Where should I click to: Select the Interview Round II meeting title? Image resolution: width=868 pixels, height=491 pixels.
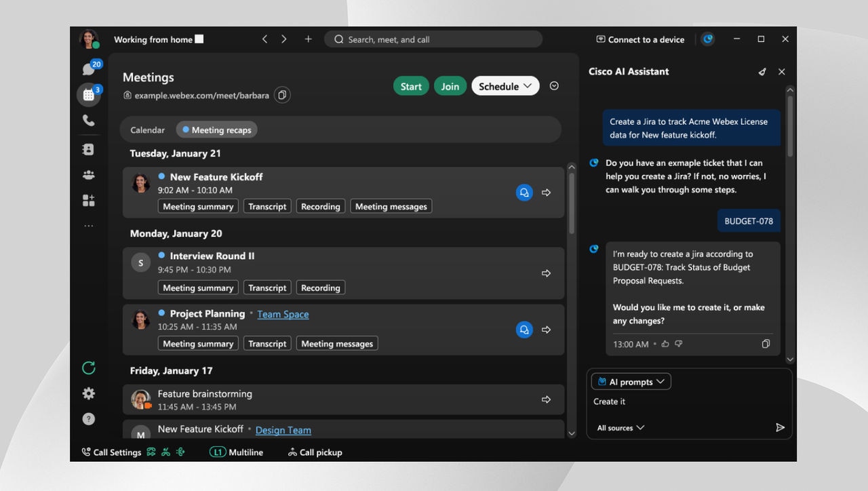pos(212,256)
